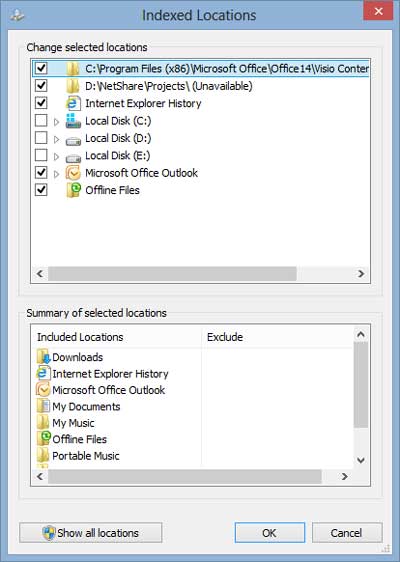
Task: Uncheck the Visio Content folder checkbox
Action: [x=41, y=68]
